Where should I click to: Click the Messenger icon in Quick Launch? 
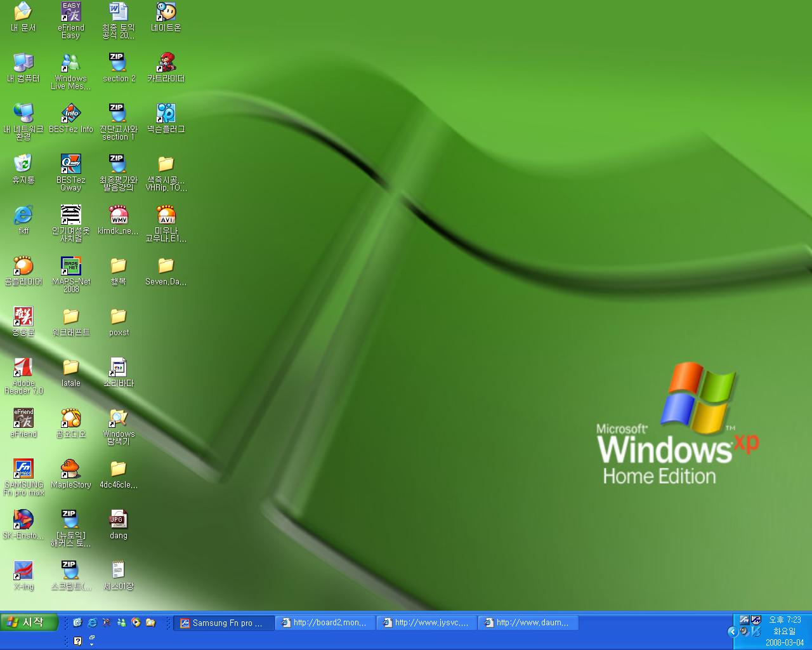(x=121, y=623)
